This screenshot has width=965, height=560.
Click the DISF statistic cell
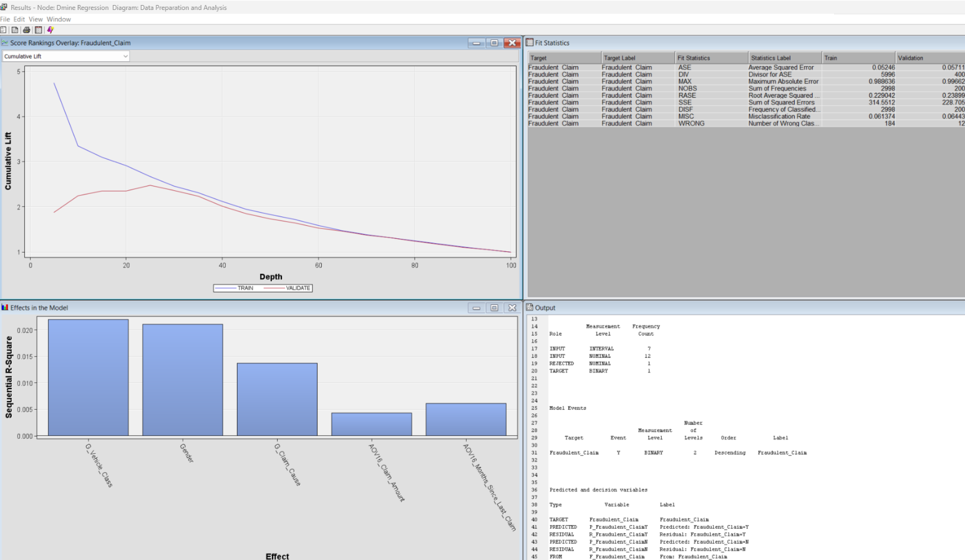click(712, 110)
